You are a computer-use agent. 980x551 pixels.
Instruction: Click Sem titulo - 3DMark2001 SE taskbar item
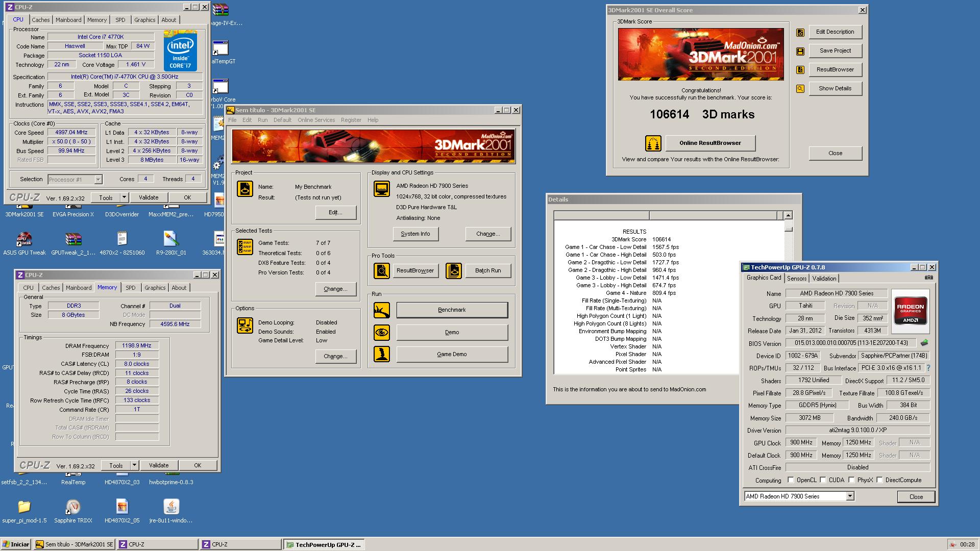(x=75, y=544)
